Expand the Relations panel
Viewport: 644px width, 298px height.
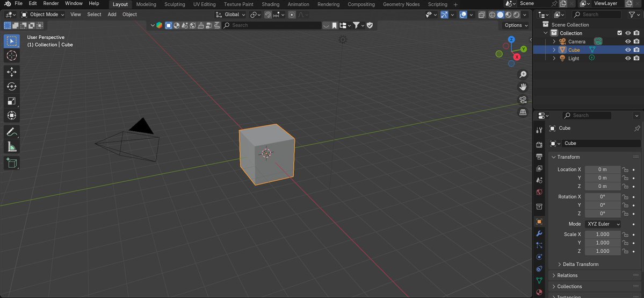567,275
